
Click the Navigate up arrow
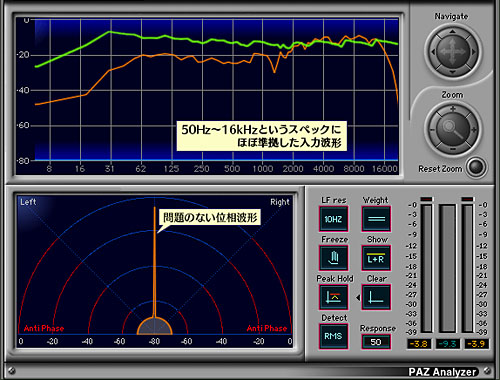click(x=452, y=32)
